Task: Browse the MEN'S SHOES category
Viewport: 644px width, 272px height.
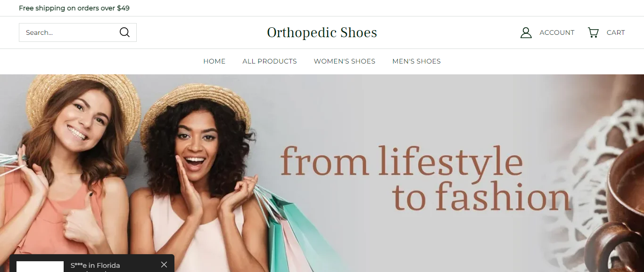Action: pos(417,61)
